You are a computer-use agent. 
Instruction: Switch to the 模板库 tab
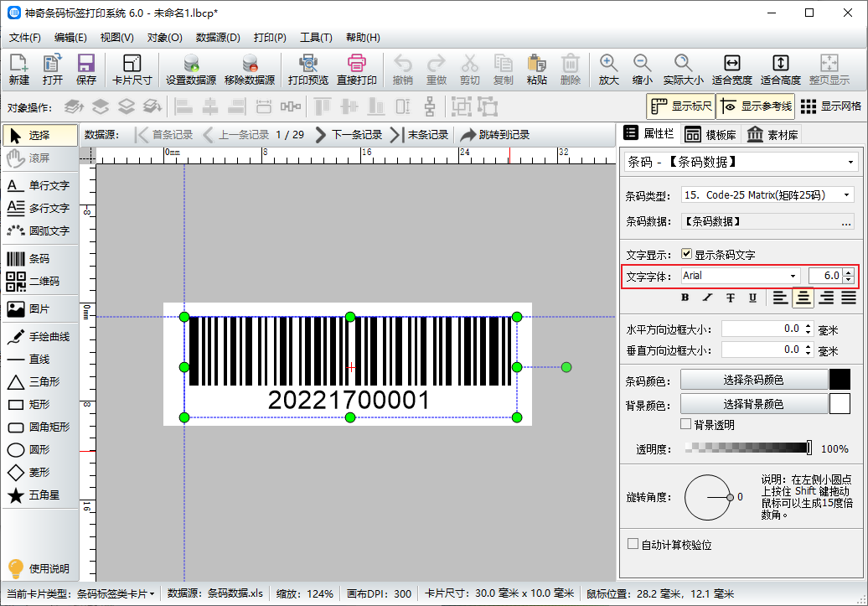coord(710,135)
